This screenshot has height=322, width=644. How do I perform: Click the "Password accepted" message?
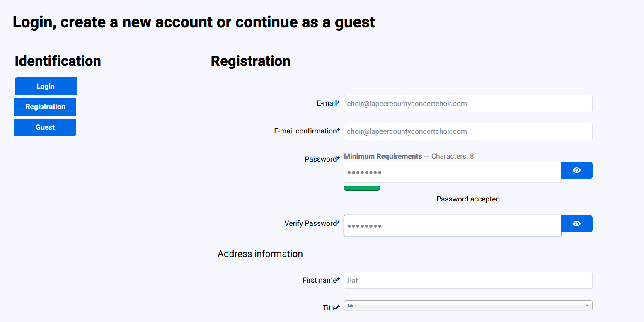pos(468,199)
